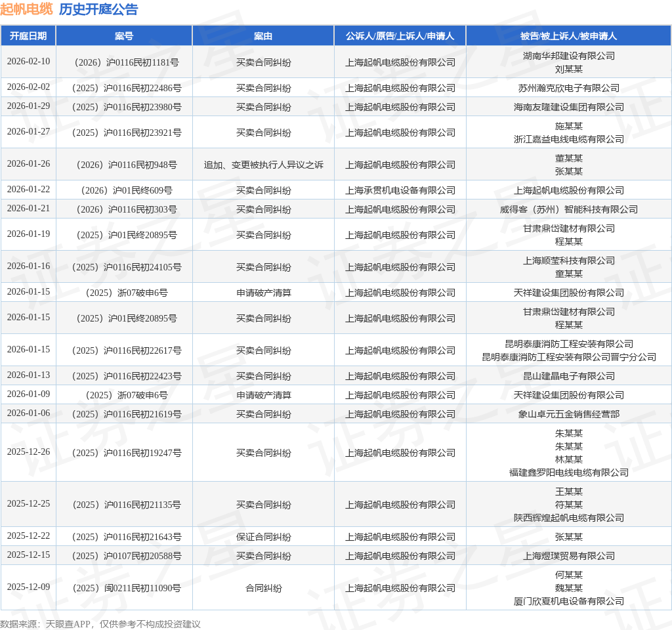Screen dimensions: 672x630
Task: Click defendant 海南友隆建设集团有限公司
Action: tap(569, 107)
